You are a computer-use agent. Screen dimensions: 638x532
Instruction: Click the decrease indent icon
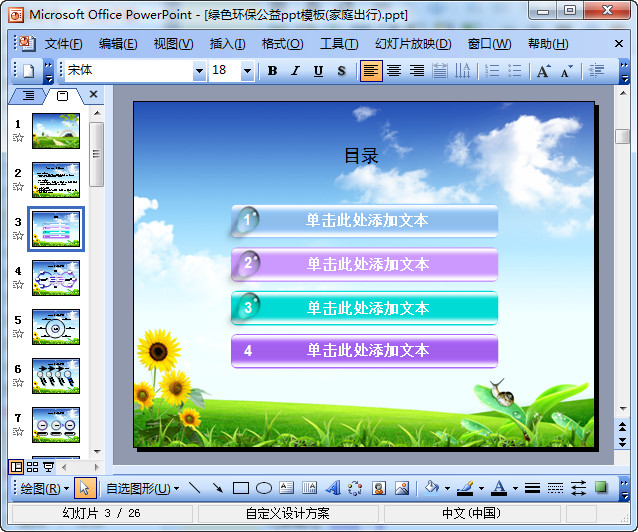(596, 71)
